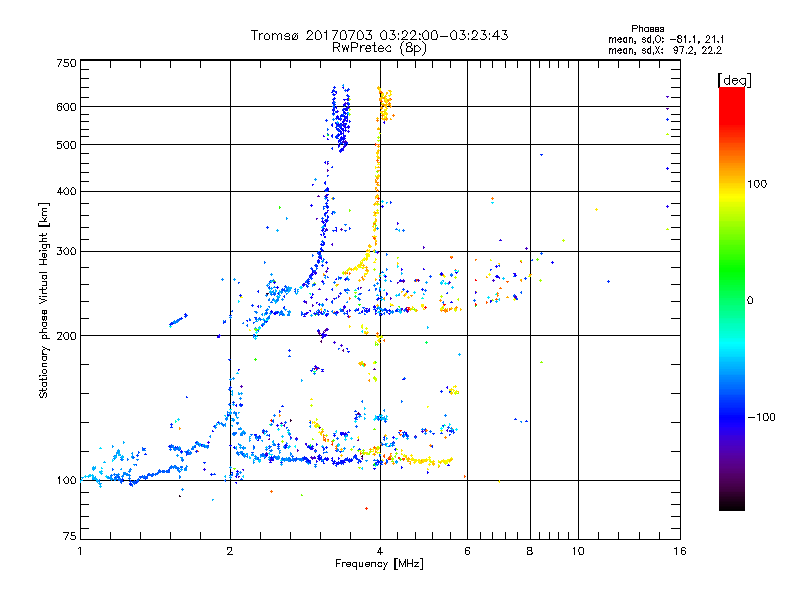Click the x-axis label '10'
This screenshot has height=600, width=800.
click(578, 551)
